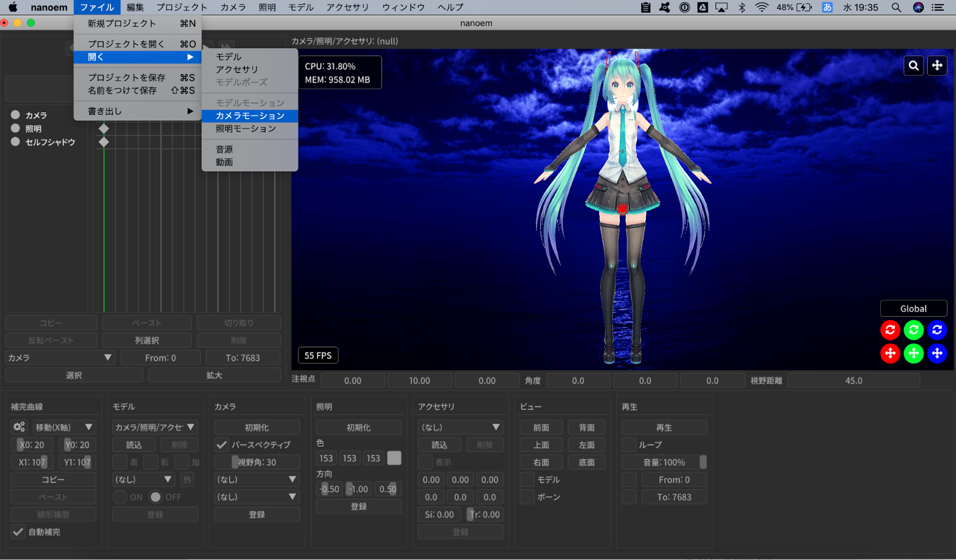Click the red rotate X-axis icon
The image size is (956, 560).
[890, 330]
